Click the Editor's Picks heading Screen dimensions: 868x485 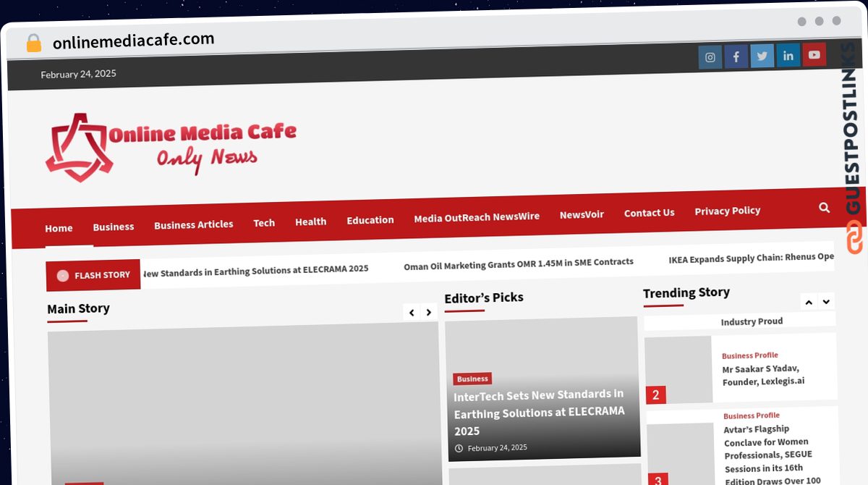(x=484, y=298)
